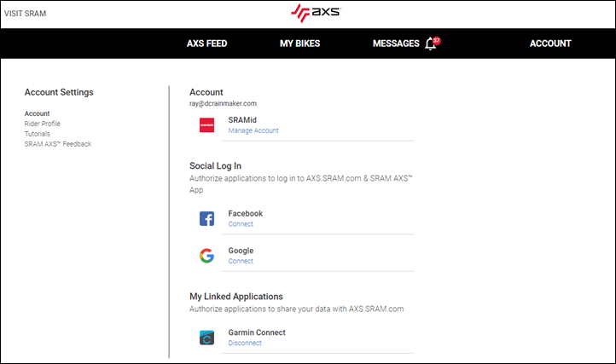Click the SRAMid red logo icon
616x364 pixels.
point(206,125)
